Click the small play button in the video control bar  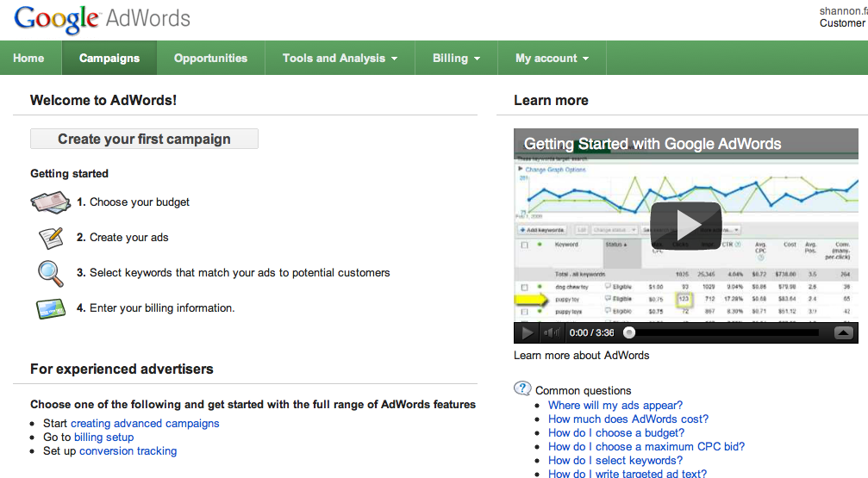pos(527,332)
